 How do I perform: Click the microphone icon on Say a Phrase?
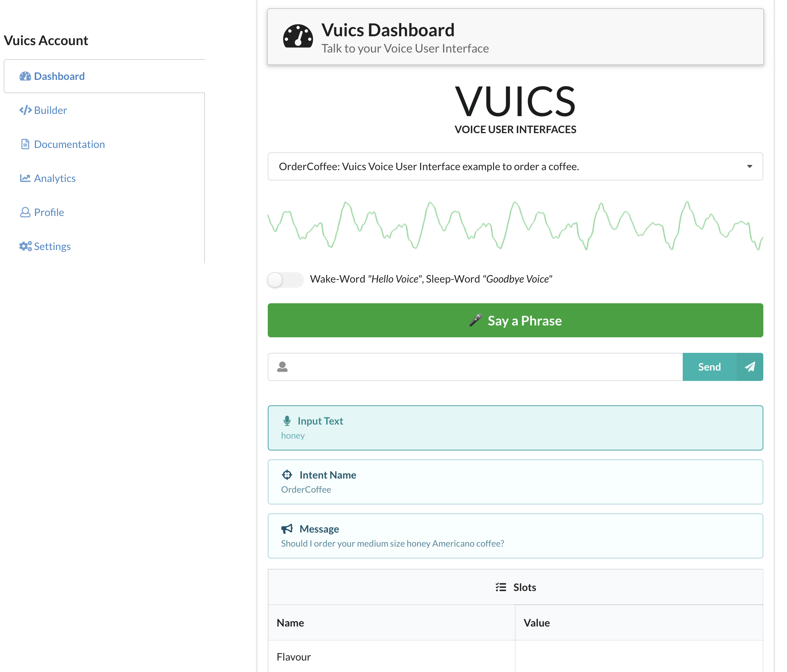point(476,320)
